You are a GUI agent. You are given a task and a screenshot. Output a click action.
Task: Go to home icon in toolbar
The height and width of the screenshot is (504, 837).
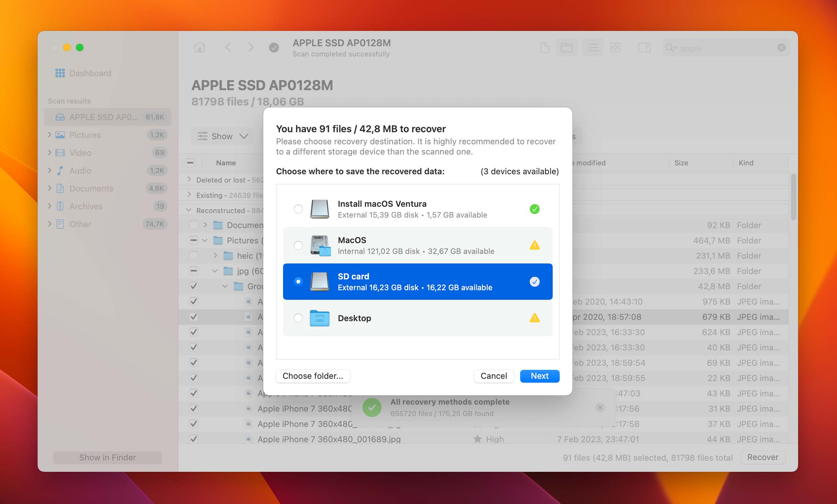[x=200, y=47]
